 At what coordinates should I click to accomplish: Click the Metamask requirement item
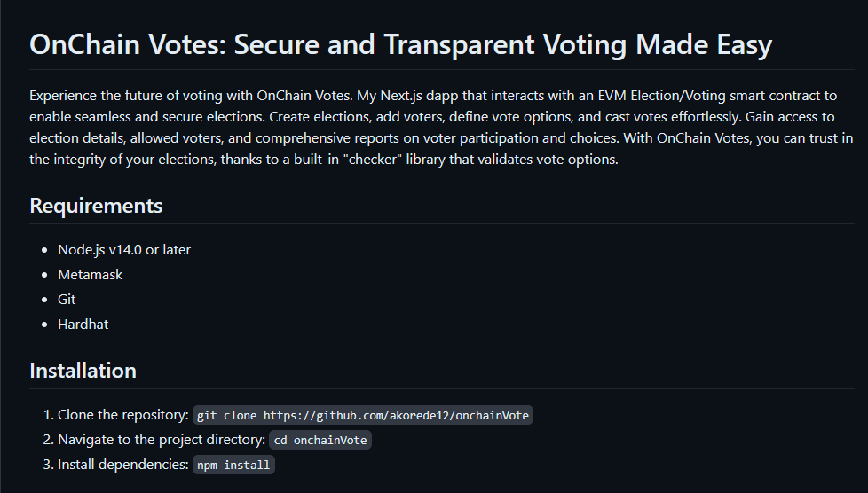(91, 275)
